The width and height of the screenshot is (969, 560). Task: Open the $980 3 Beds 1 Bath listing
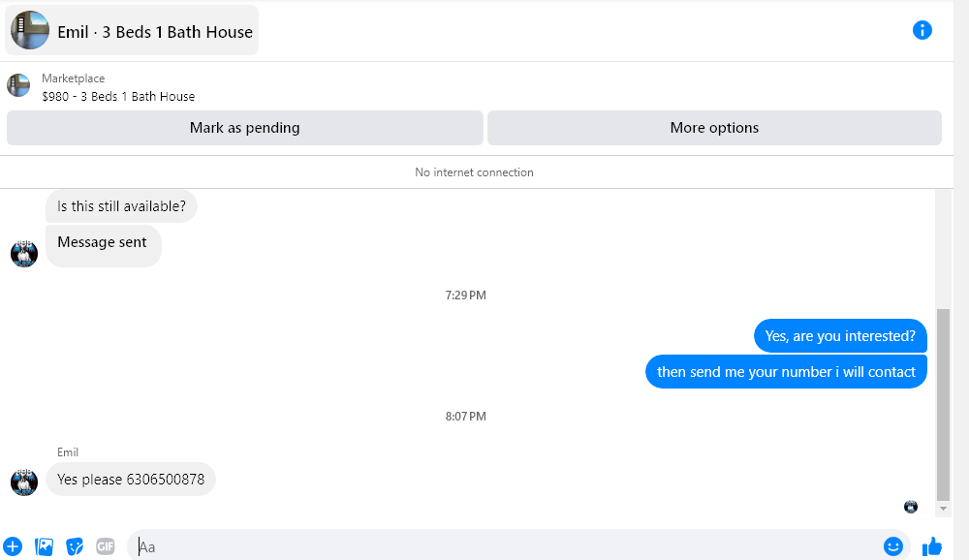click(118, 97)
